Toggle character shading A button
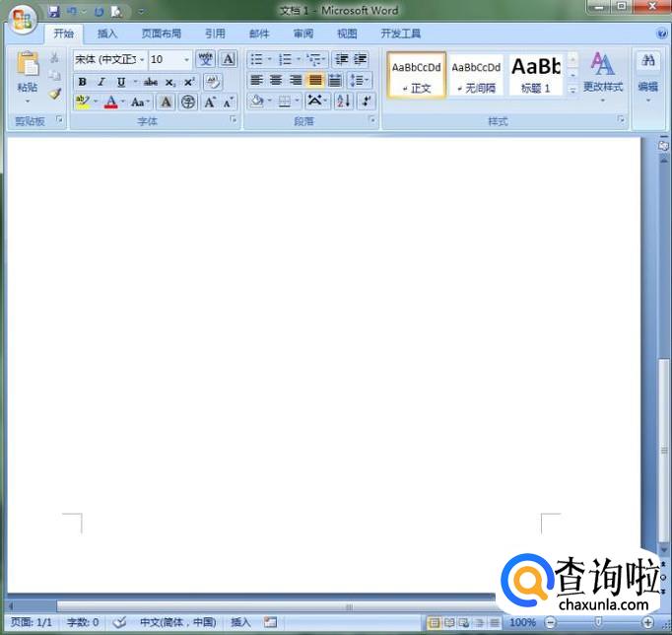672x635 pixels. click(x=166, y=102)
